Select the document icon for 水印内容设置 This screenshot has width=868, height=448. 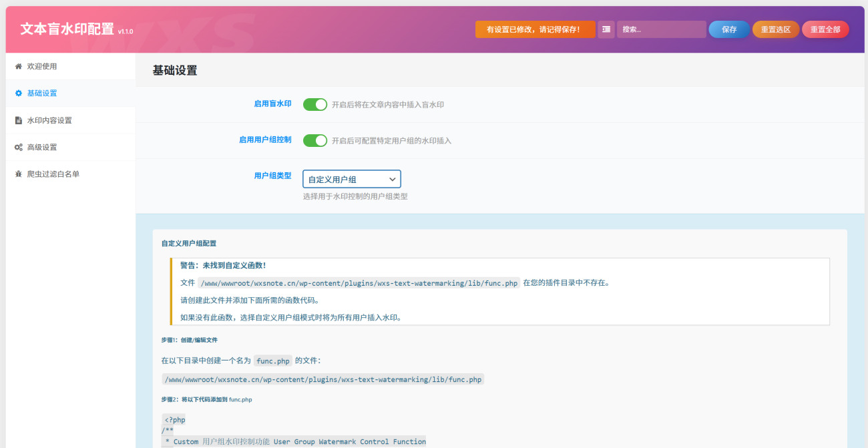(19, 121)
